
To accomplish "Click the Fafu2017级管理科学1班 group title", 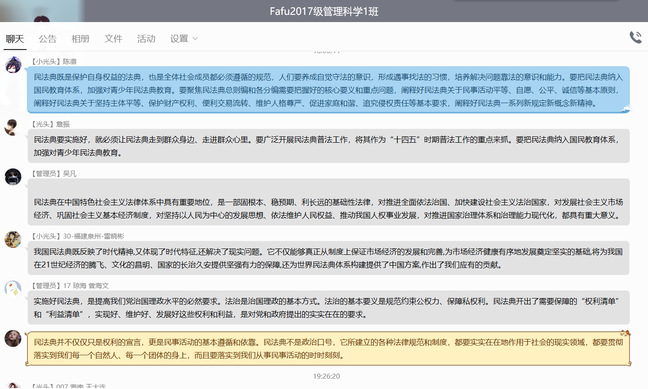I will coord(324,11).
